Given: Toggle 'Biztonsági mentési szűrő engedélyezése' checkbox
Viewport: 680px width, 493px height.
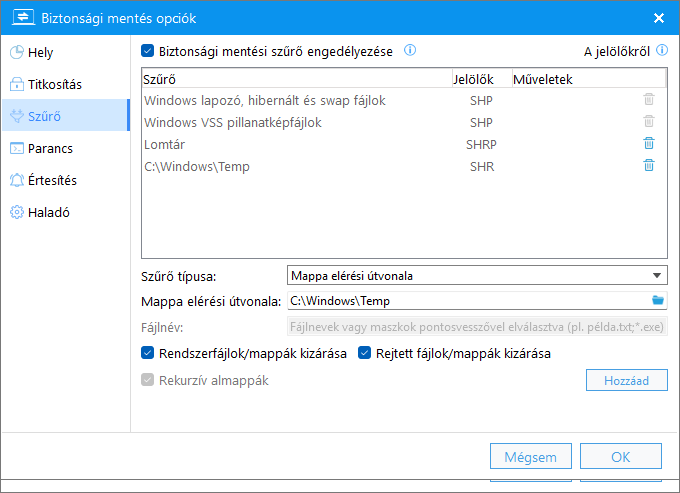Looking at the screenshot, I should tap(147, 51).
